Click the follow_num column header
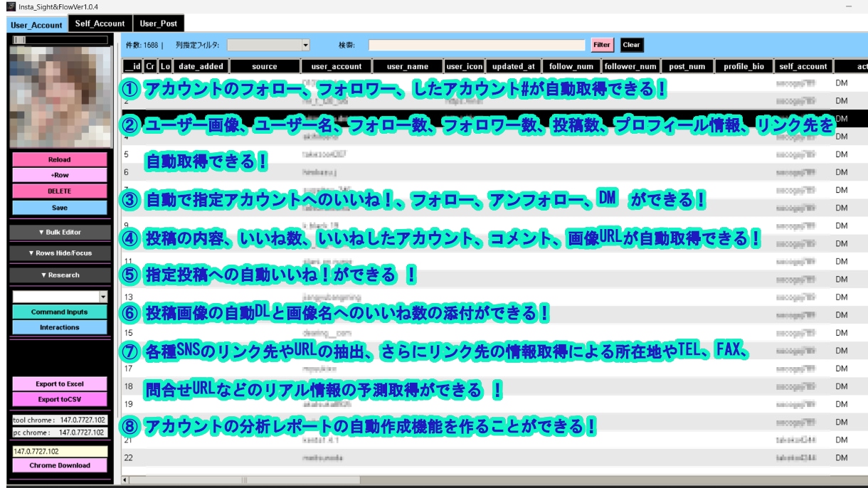This screenshot has height=488, width=868. 571,66
